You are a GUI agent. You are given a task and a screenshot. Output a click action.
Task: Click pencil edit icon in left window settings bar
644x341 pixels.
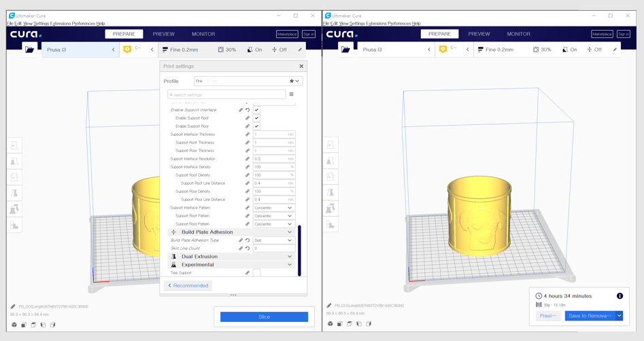coord(300,50)
